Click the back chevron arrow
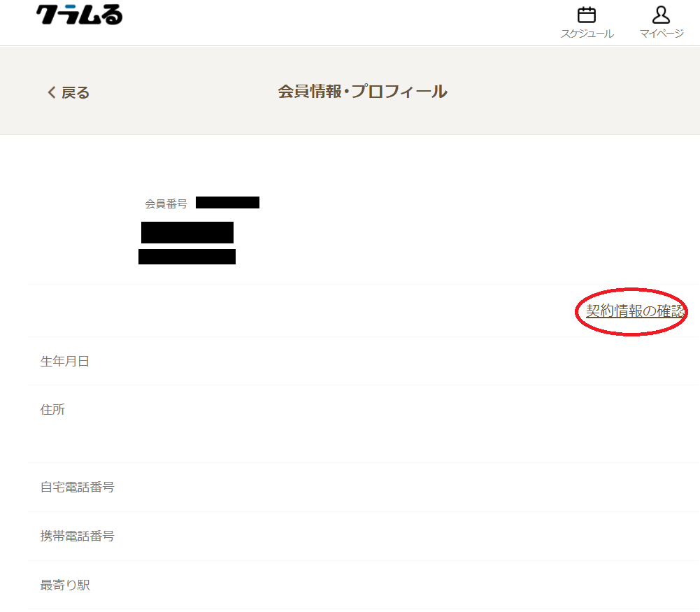This screenshot has height=612, width=700. coord(52,92)
